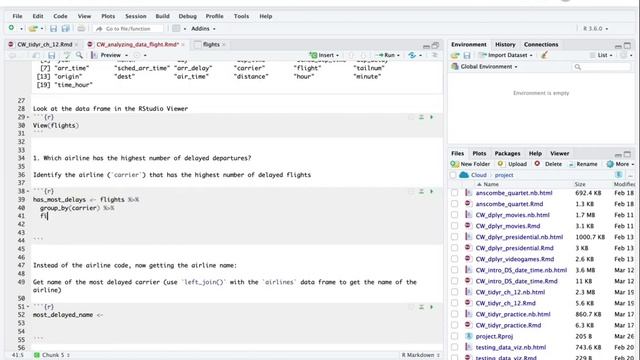Close the CW_analyzing_data_flight.Rmd tab
This screenshot has width=640, height=360.
pos(183,44)
